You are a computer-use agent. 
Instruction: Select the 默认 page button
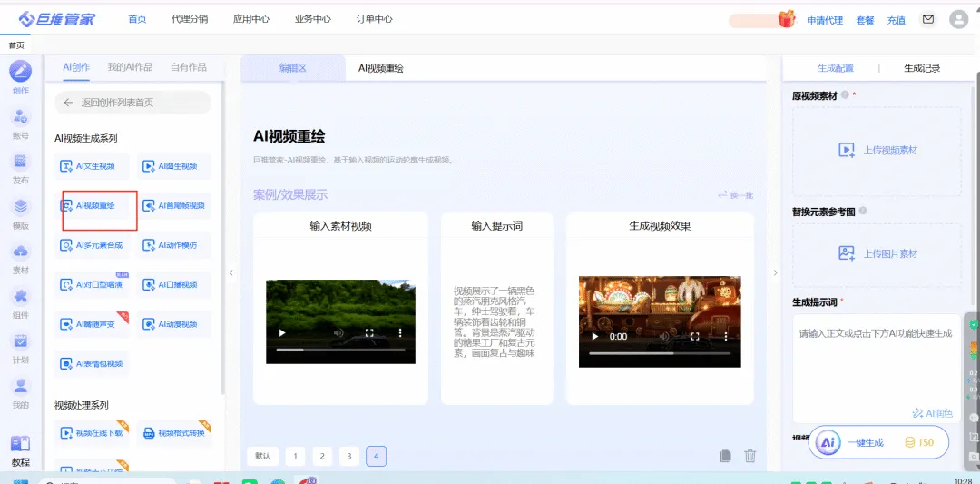tap(262, 457)
